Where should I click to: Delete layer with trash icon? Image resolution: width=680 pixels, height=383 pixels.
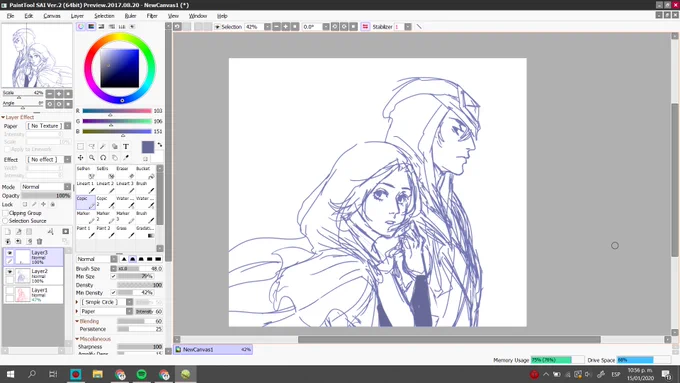(x=39, y=241)
